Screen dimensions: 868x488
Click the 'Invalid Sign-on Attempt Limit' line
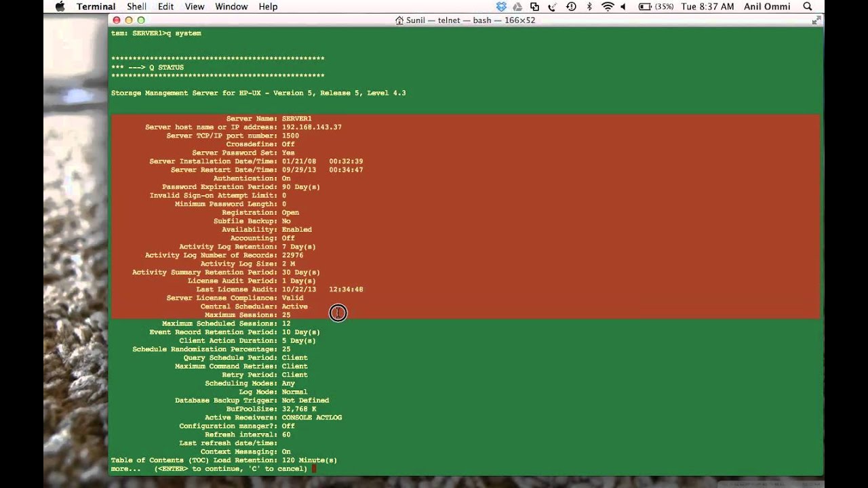(218, 196)
